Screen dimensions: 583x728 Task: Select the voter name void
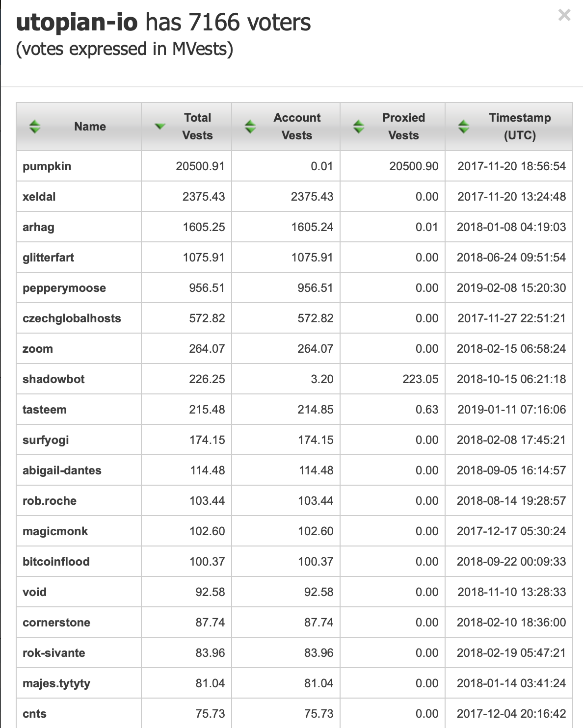pyautogui.click(x=34, y=592)
